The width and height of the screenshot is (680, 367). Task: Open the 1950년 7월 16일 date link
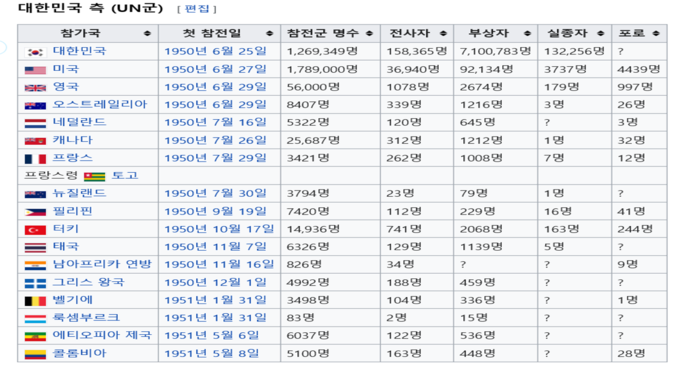tap(215, 122)
